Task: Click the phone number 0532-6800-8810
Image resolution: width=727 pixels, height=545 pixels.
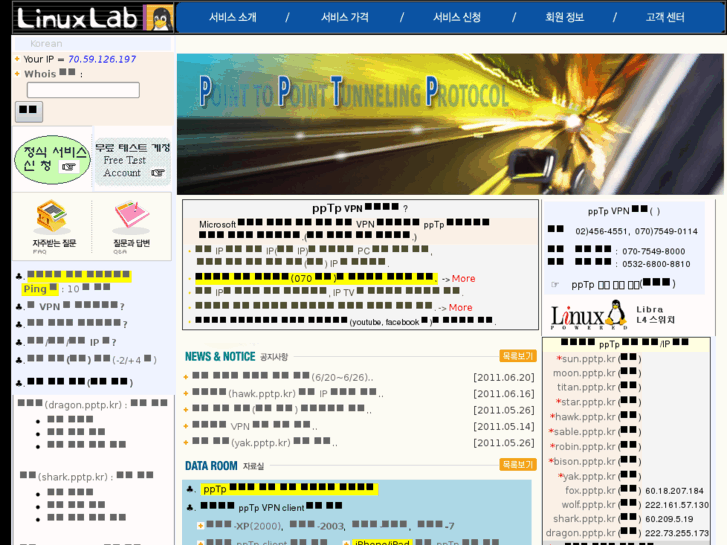Action: point(656,264)
